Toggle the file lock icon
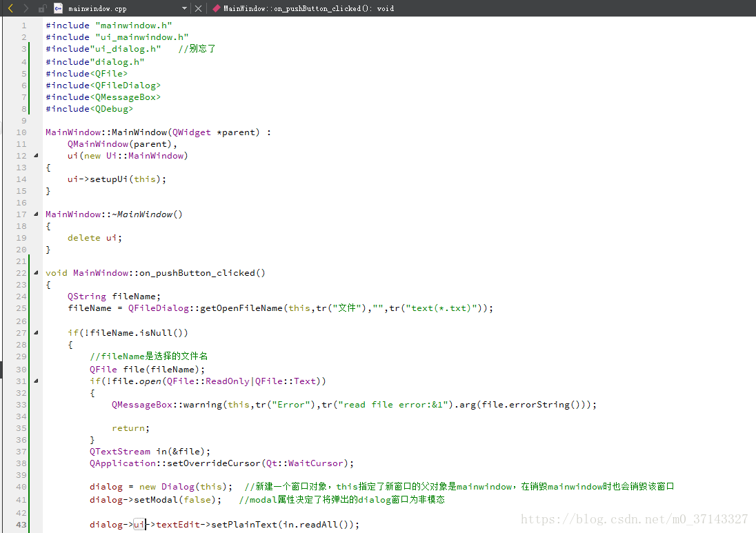 pos(43,8)
